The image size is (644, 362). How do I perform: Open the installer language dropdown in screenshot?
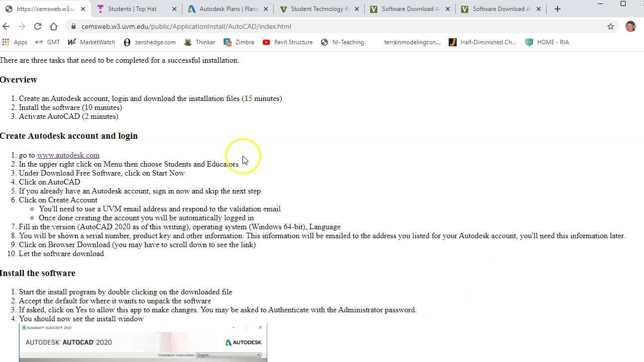click(x=229, y=355)
